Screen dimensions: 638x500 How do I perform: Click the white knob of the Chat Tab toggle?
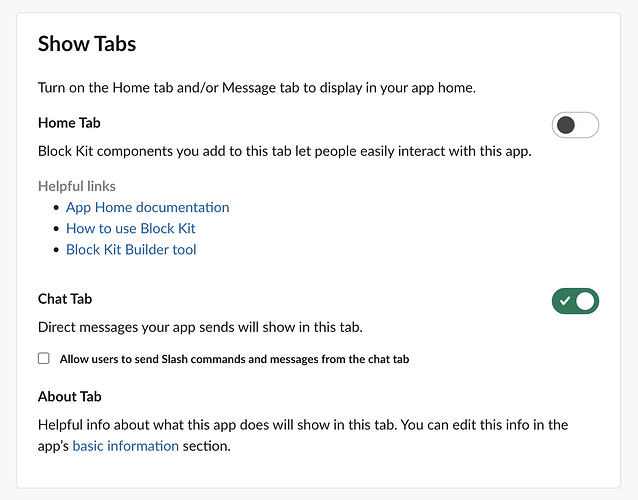pos(586,300)
